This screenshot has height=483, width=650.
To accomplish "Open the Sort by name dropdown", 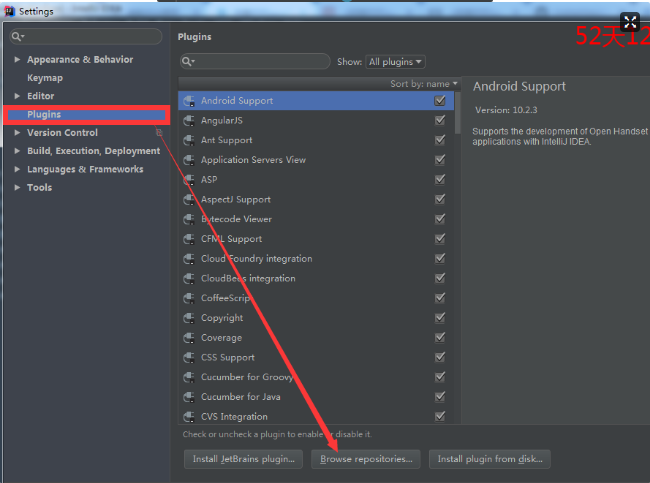I will 424,84.
